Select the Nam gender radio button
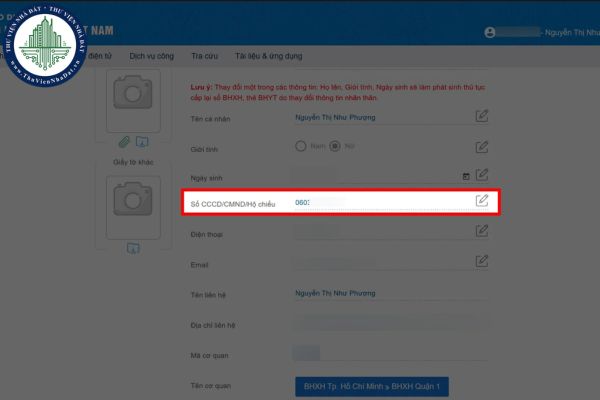 [x=300, y=147]
